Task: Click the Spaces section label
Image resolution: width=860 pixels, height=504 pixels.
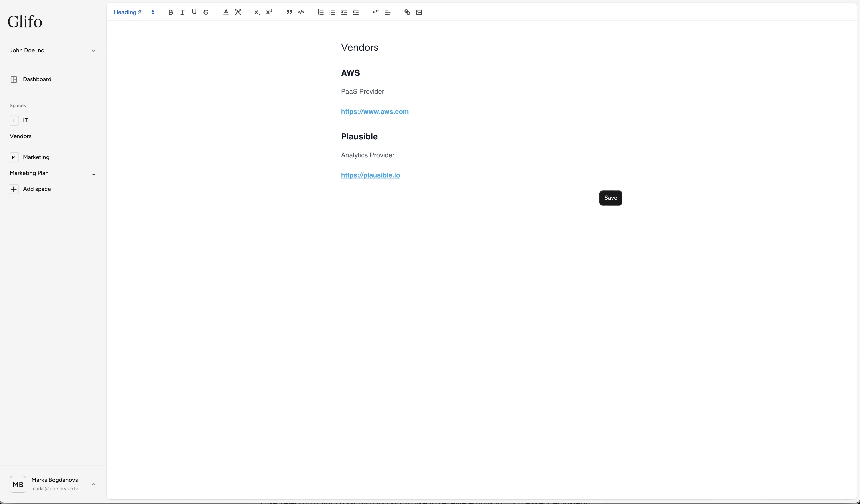Action: tap(18, 105)
